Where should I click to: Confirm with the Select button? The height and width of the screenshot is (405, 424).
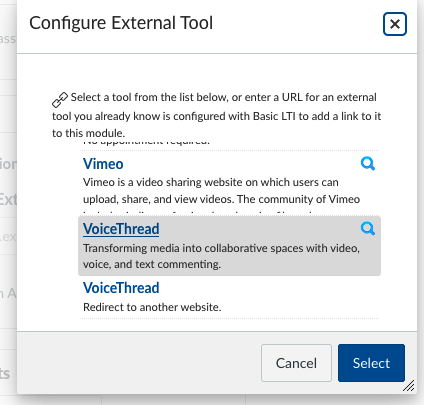371,363
